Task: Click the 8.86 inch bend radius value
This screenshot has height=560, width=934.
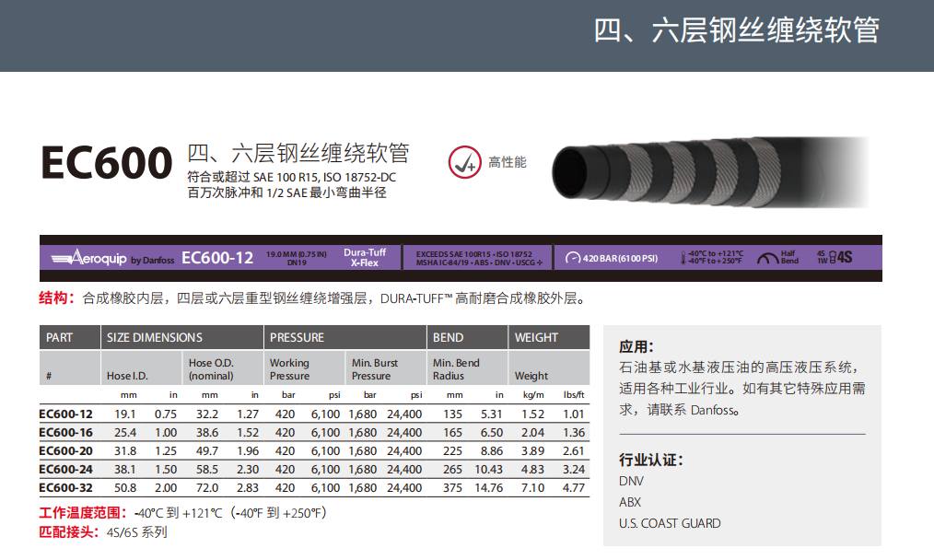Action: point(492,451)
